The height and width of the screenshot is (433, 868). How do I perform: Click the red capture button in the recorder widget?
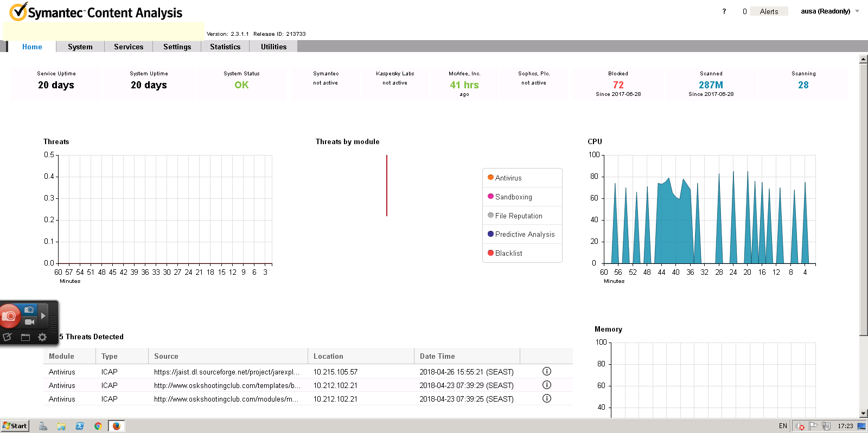pos(10,316)
